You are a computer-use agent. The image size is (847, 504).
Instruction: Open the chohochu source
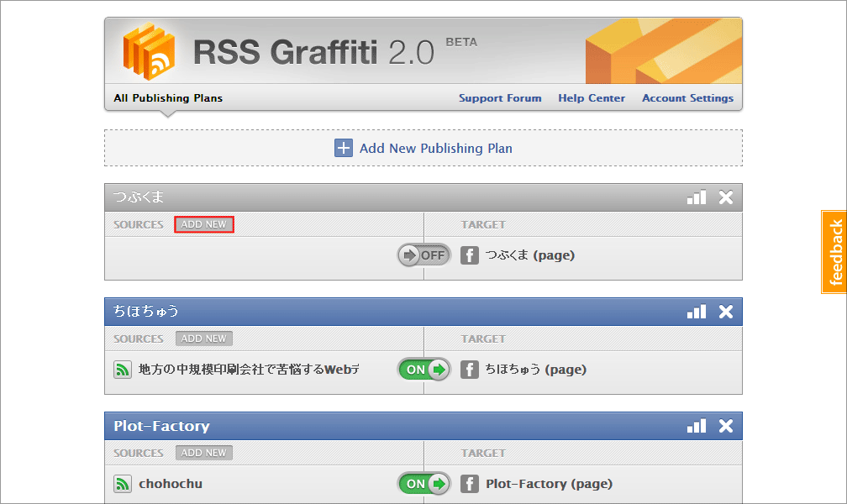pos(171,484)
